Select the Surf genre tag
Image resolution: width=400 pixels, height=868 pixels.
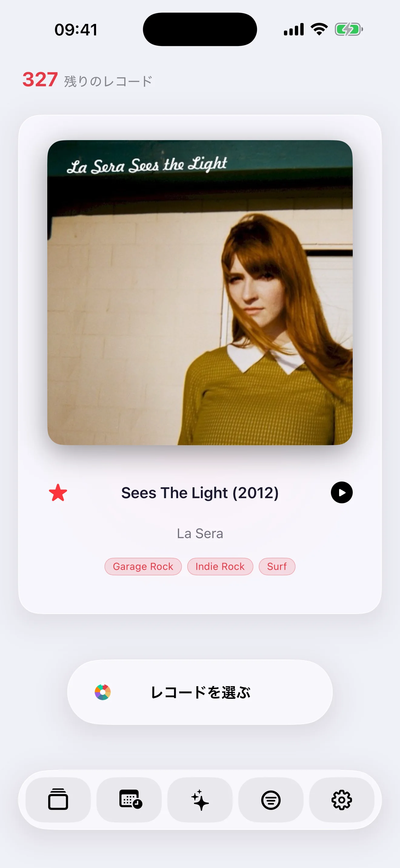pos(277,567)
